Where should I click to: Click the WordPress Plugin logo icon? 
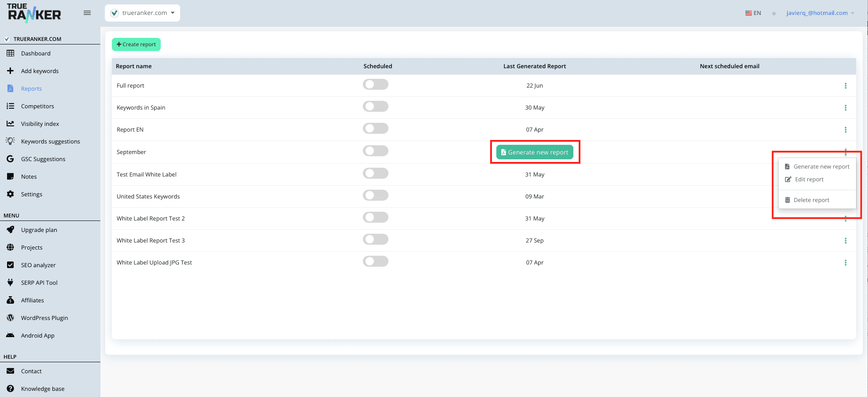coord(11,318)
